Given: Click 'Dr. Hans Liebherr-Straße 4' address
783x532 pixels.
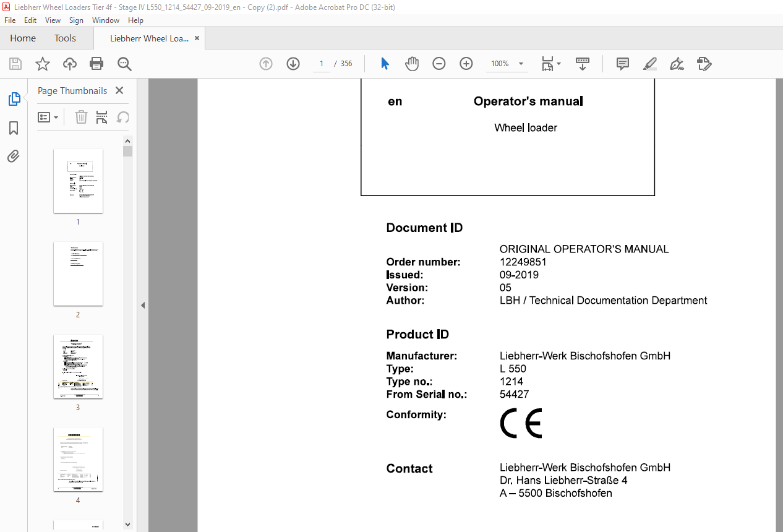Looking at the screenshot, I should 563,481.
